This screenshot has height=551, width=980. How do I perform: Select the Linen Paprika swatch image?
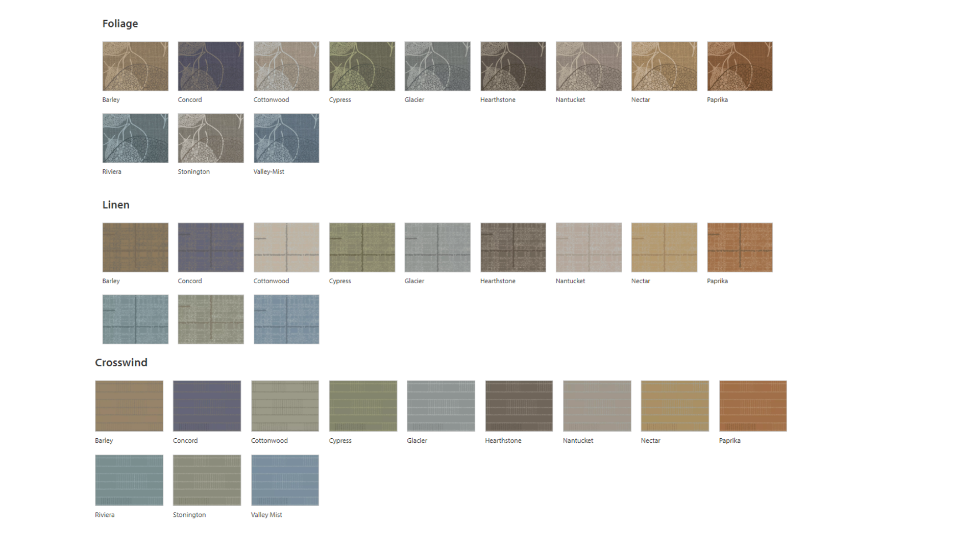(740, 247)
